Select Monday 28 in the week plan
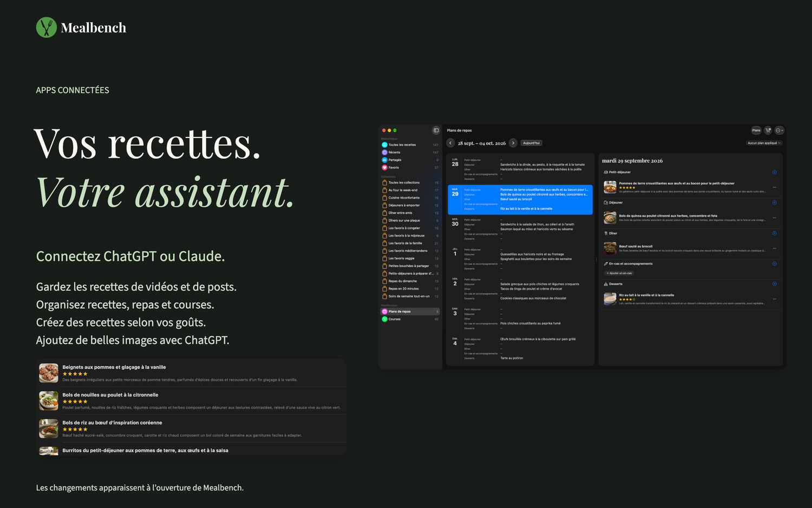The image size is (812, 508). click(520, 169)
